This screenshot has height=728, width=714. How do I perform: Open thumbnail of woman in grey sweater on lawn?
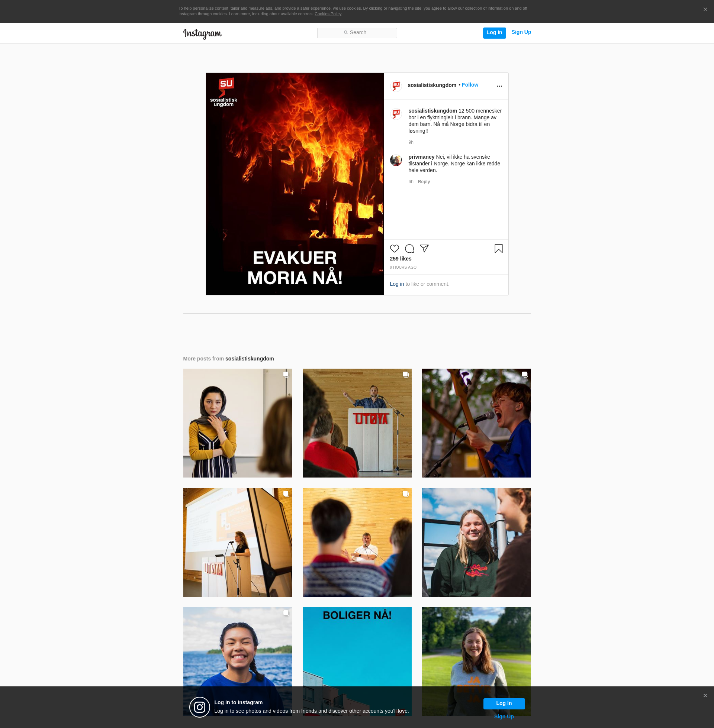[476, 647]
